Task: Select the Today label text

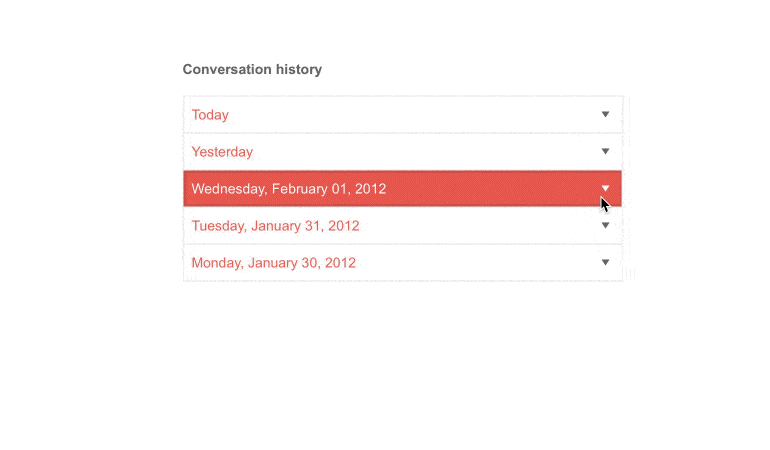Action: click(x=210, y=115)
